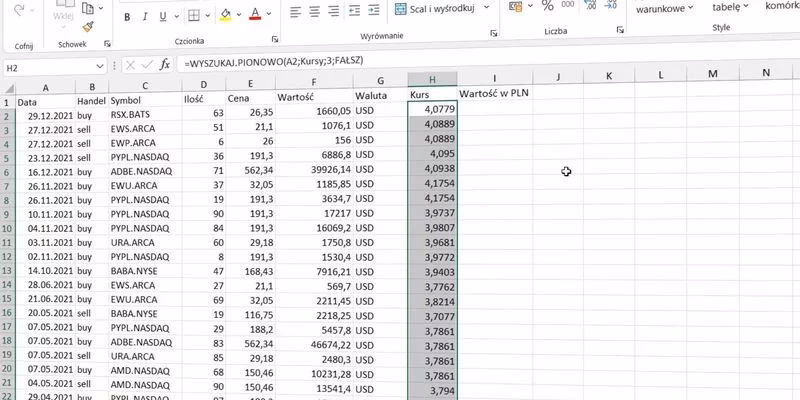This screenshot has width=800, height=400.
Task: Apply the percent style icon
Action: 547,6
